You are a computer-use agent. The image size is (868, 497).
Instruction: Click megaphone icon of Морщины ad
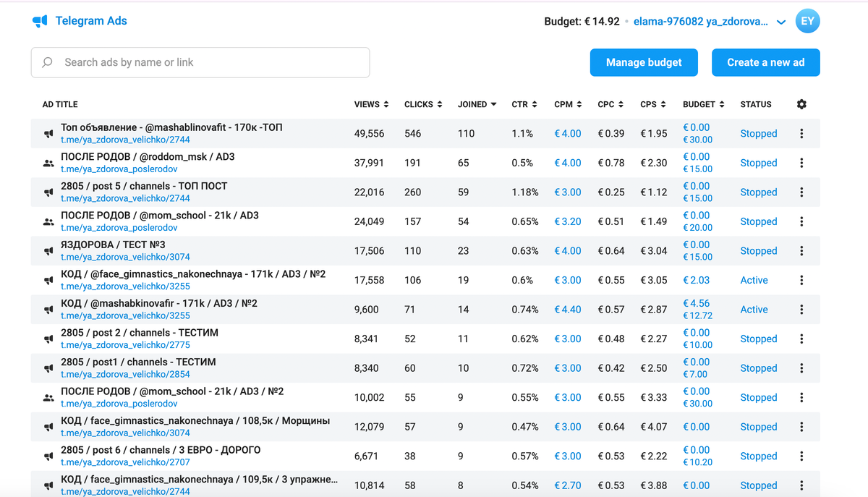point(48,427)
